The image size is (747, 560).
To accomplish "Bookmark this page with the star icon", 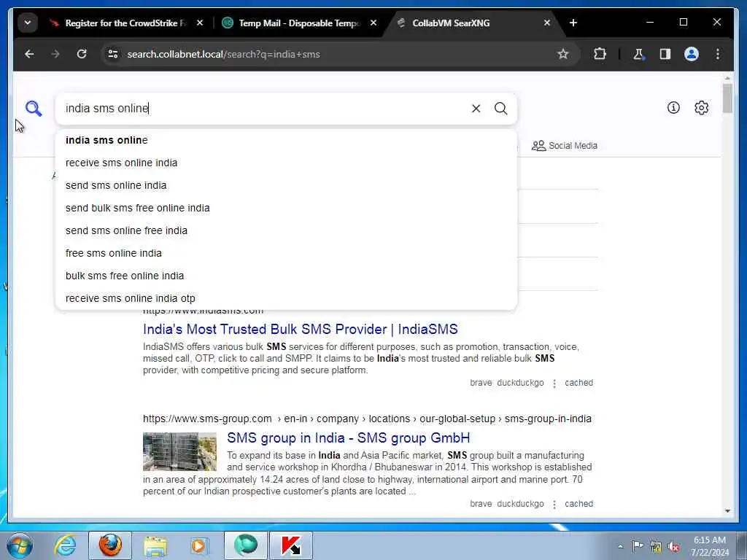I will click(x=562, y=54).
